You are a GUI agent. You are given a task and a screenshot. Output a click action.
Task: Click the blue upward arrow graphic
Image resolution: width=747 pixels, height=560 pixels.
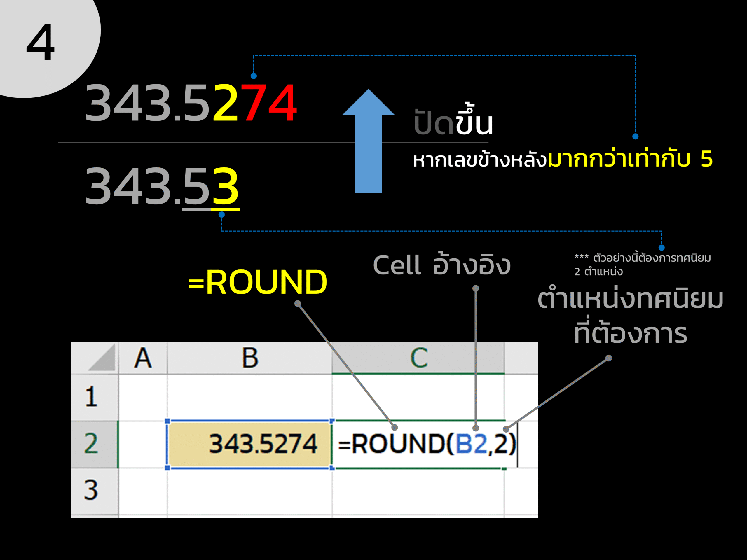click(x=369, y=141)
